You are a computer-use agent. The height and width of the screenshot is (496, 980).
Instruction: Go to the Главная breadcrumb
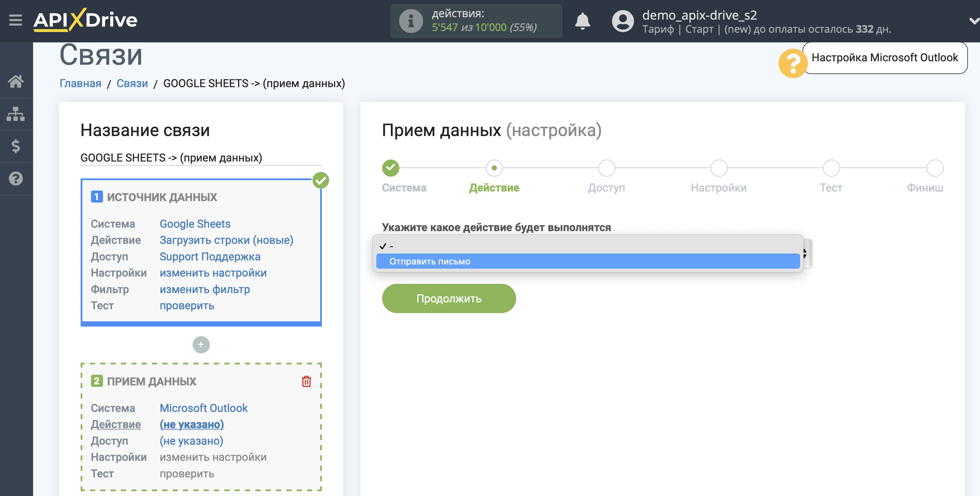coord(80,83)
